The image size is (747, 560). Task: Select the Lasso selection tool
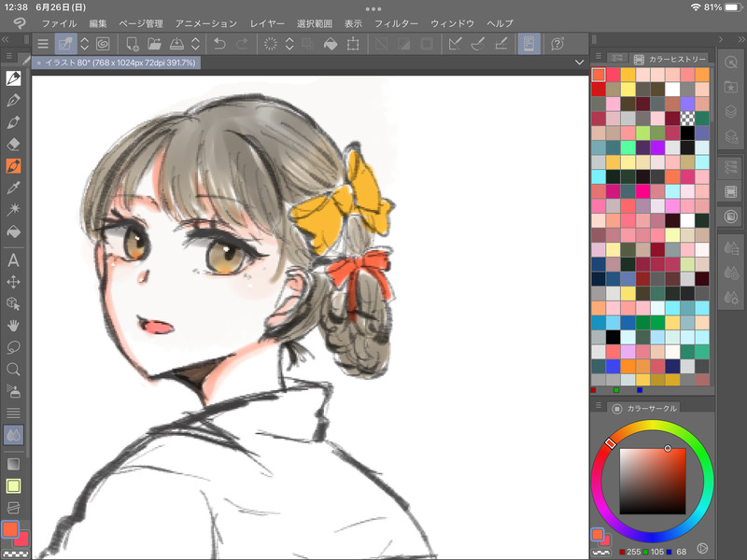click(x=13, y=347)
